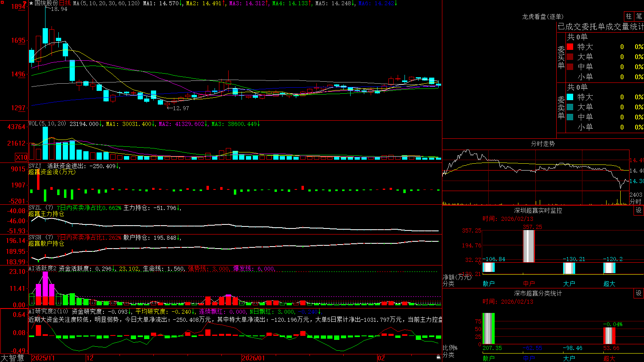Click the 日线 period label
The height and width of the screenshot is (362, 644).
pos(65,3)
